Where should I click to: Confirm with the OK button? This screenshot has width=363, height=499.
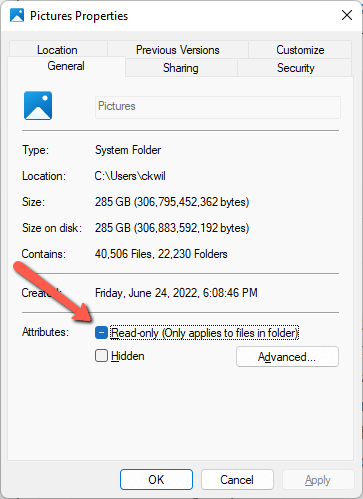[156, 480]
